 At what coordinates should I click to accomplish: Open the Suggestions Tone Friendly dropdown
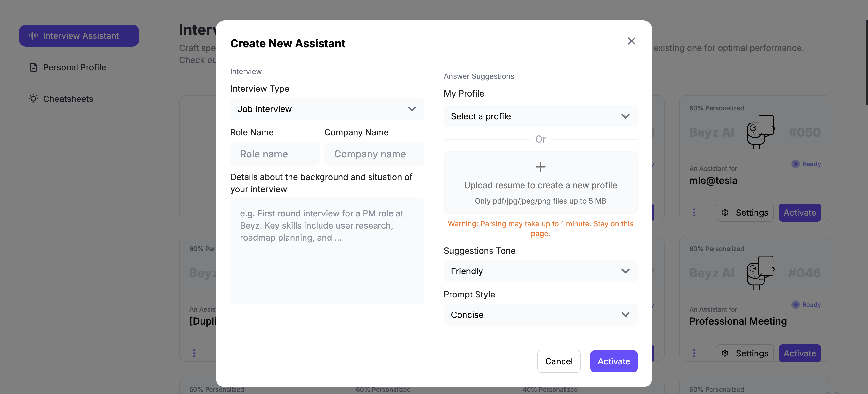[540, 271]
